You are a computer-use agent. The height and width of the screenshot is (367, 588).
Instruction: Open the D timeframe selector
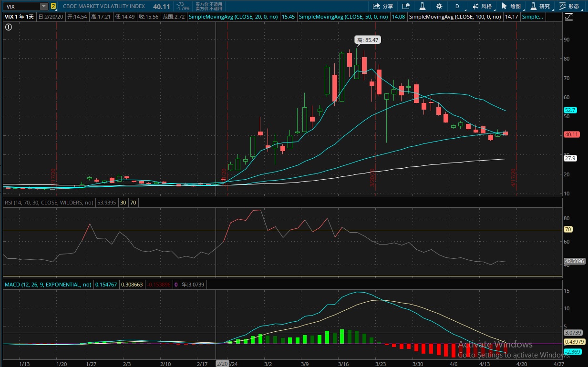pyautogui.click(x=457, y=6)
